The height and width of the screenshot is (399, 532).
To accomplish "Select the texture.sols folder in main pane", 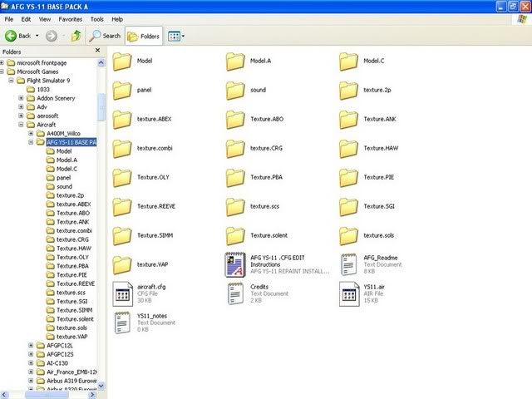I will pos(367,236).
